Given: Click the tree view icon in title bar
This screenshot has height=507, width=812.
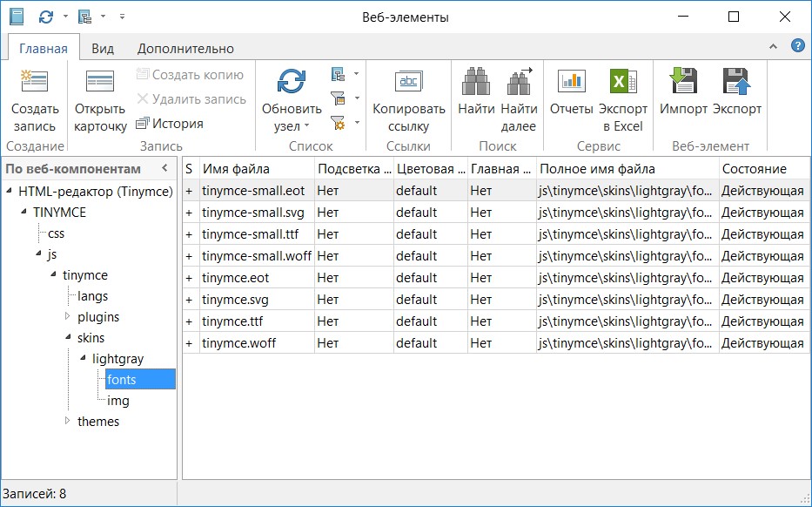Looking at the screenshot, I should pos(85,17).
